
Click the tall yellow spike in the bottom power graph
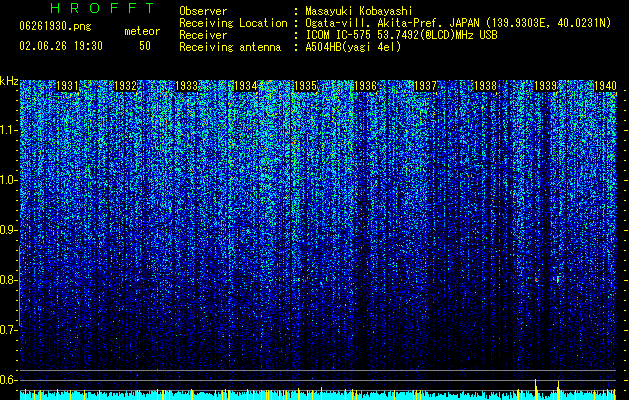tap(536, 389)
